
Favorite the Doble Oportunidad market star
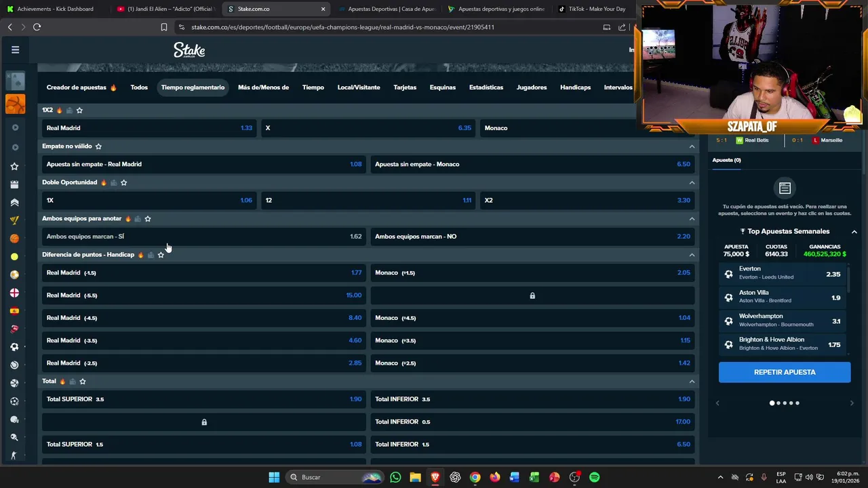pos(123,182)
